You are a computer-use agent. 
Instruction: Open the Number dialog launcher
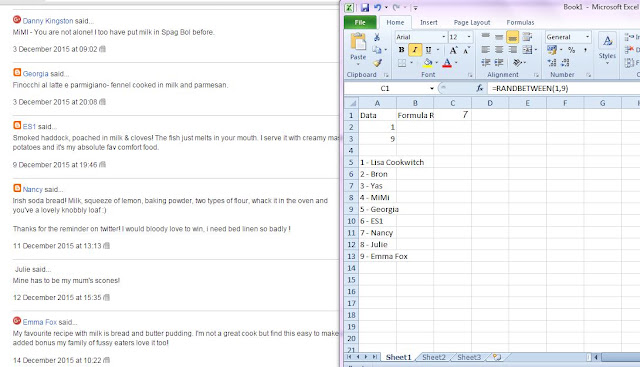[x=589, y=75]
